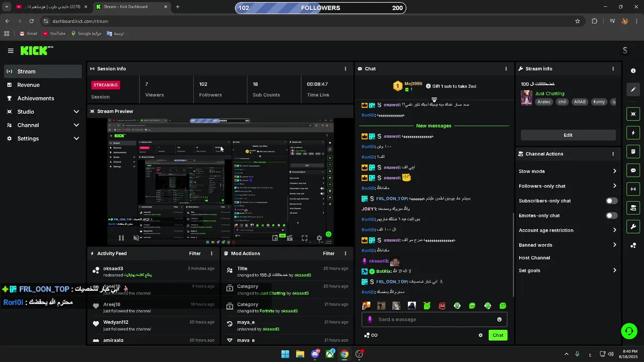Viewport: 644px width, 362px height.
Task: Open the green support headset button
Action: pyautogui.click(x=629, y=331)
